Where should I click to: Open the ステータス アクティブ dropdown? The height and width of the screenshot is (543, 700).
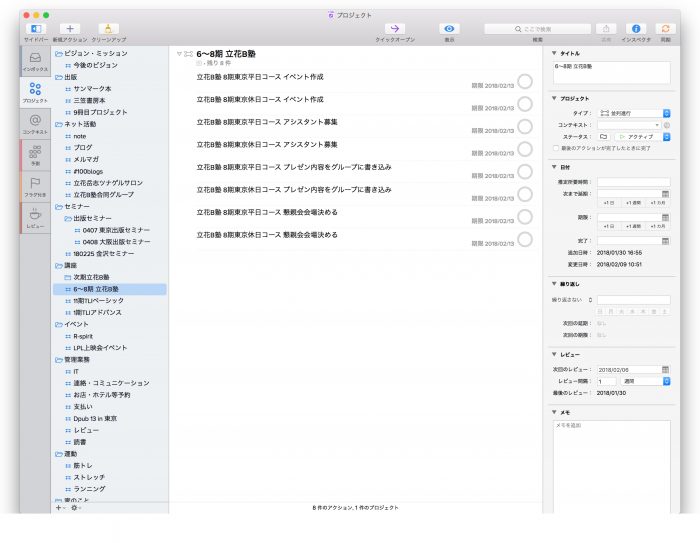tap(639, 136)
